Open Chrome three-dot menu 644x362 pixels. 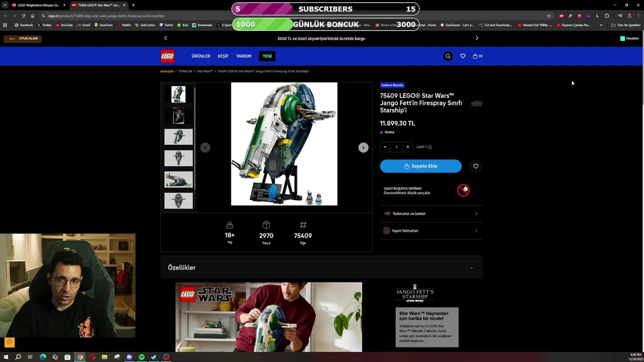[x=638, y=16]
